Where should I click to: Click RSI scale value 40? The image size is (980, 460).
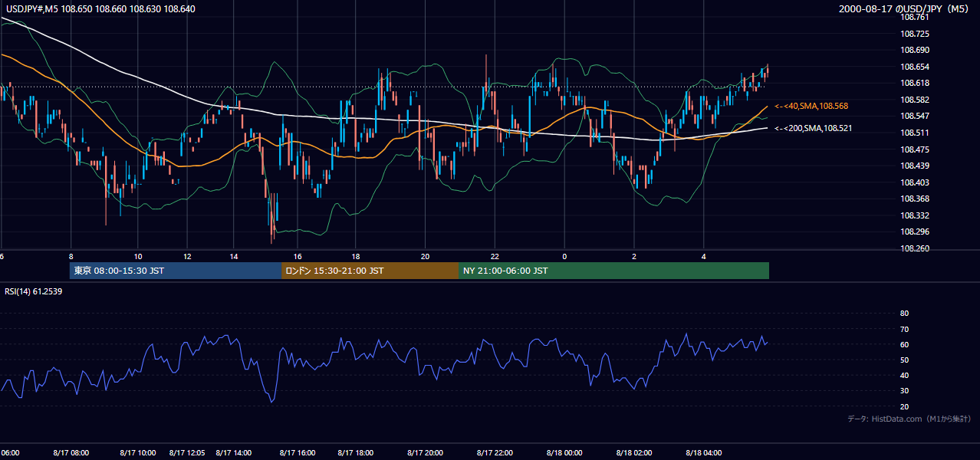pos(904,376)
